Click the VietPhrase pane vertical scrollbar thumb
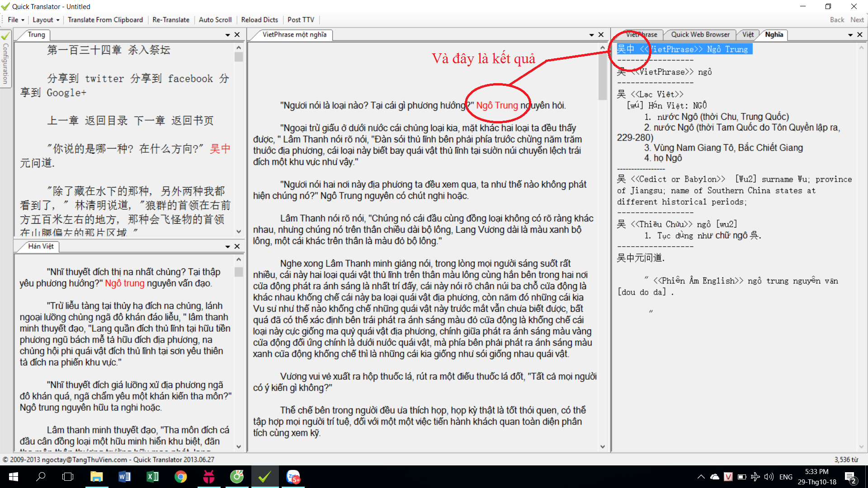Viewport: 868px width, 488px height. click(602, 77)
